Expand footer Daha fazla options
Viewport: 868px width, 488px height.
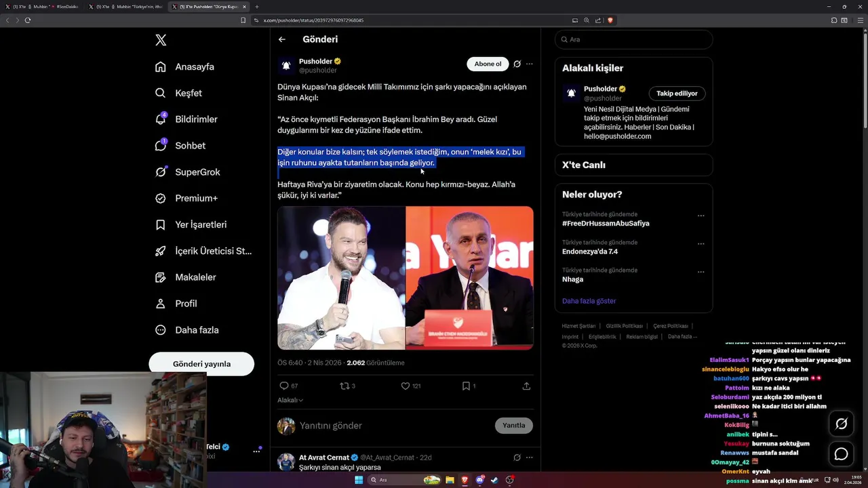[x=682, y=336]
